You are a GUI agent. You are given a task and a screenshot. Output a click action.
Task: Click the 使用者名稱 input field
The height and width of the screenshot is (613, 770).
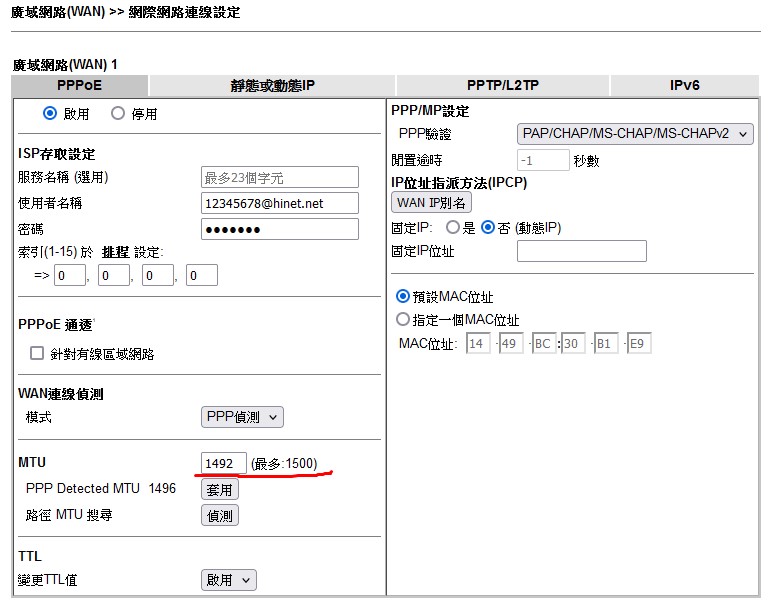[x=279, y=203]
